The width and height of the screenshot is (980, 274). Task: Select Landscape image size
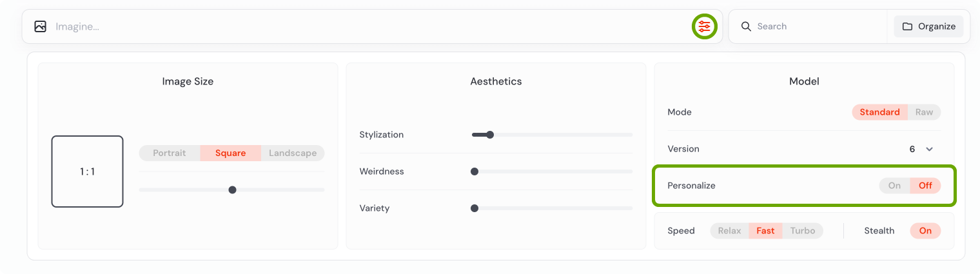[x=293, y=153]
